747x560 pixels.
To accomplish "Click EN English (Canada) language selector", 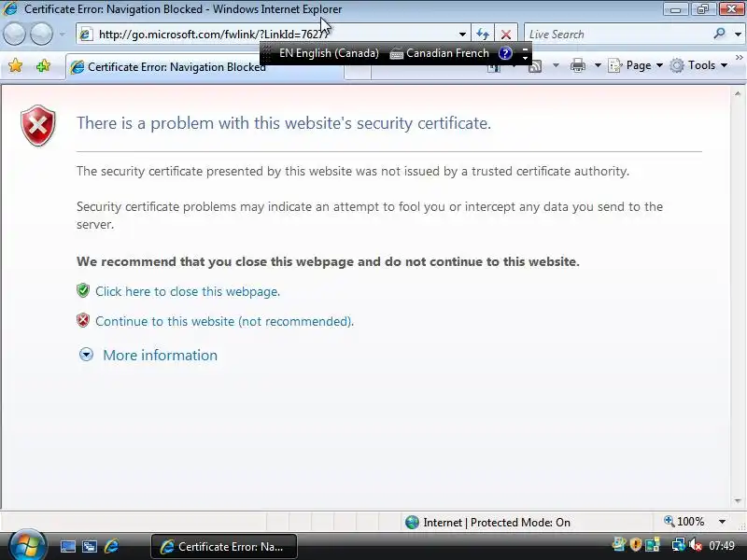I will pos(329,53).
